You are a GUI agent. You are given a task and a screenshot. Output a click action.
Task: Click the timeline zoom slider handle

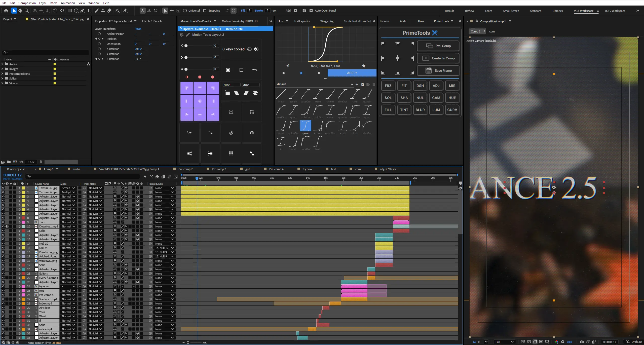point(188,342)
